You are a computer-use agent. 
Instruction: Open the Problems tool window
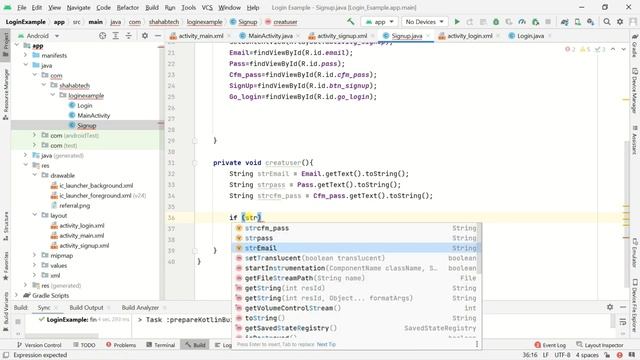[121, 345]
